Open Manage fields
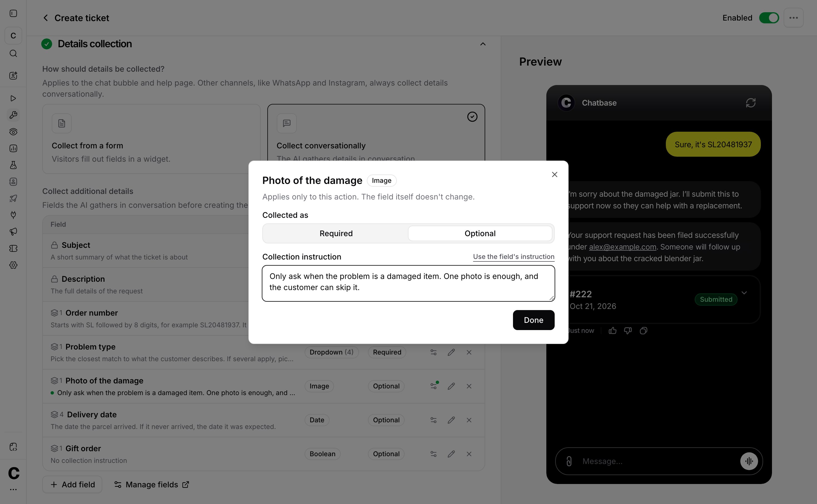 click(x=152, y=484)
